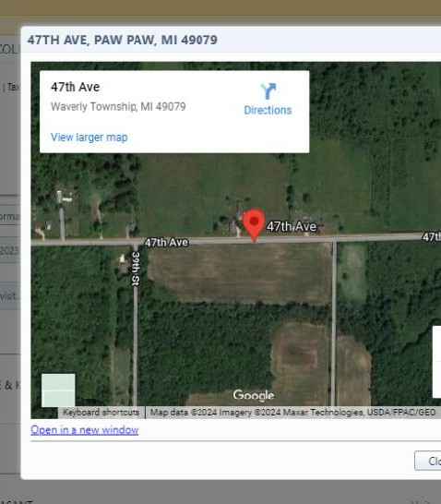Open the Directions text link
The width and height of the screenshot is (441, 504).
(x=268, y=110)
